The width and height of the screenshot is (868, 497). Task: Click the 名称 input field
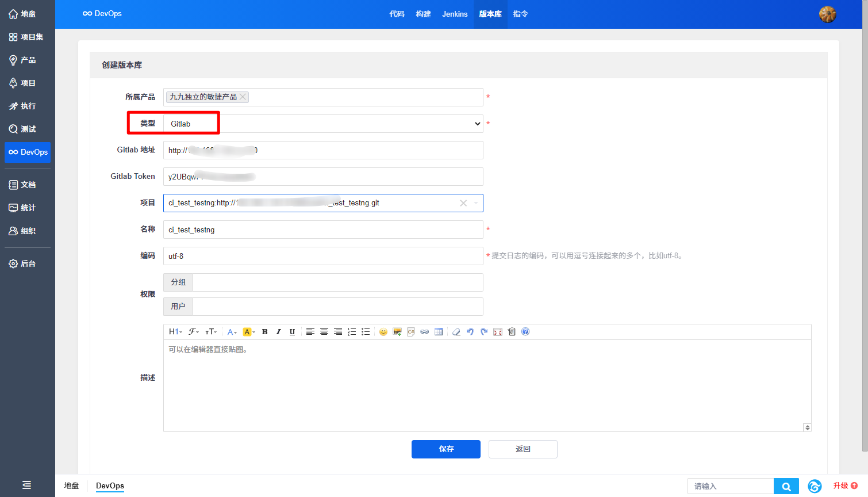pyautogui.click(x=323, y=230)
